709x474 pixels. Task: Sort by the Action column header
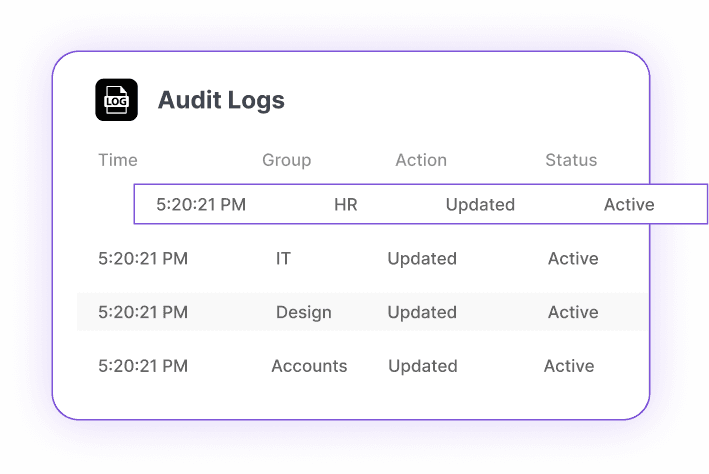[421, 160]
